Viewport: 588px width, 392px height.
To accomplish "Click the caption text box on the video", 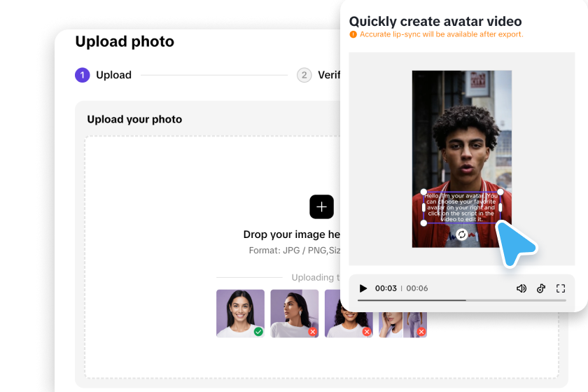I will click(462, 207).
